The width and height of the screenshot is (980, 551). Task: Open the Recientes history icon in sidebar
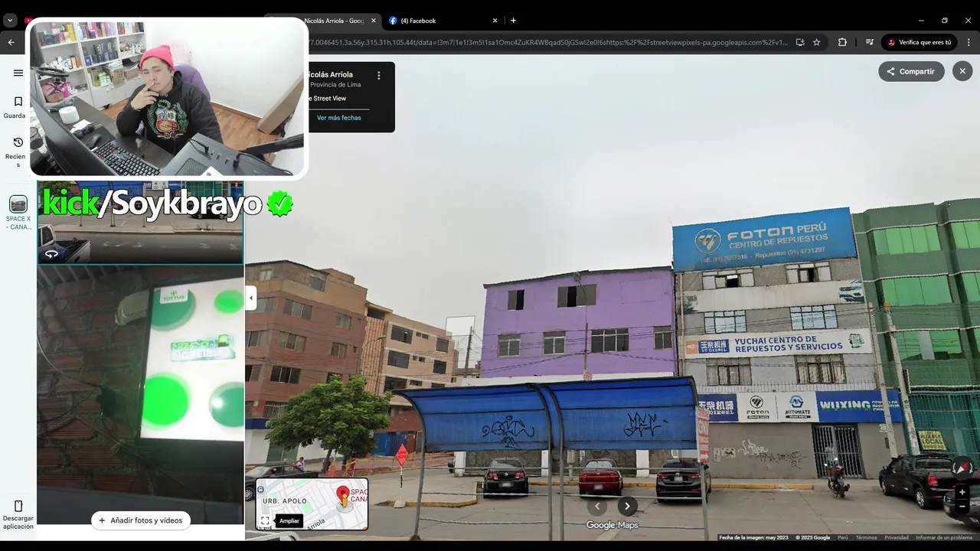18,142
